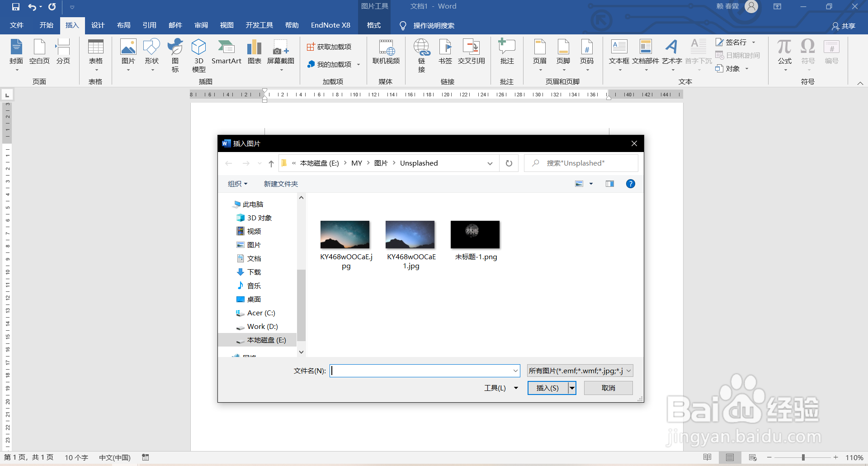Switch to read mode view in status bar
This screenshot has height=466, width=868.
click(x=708, y=457)
